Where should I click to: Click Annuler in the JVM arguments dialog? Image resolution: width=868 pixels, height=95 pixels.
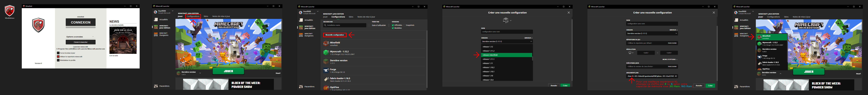click(x=699, y=86)
